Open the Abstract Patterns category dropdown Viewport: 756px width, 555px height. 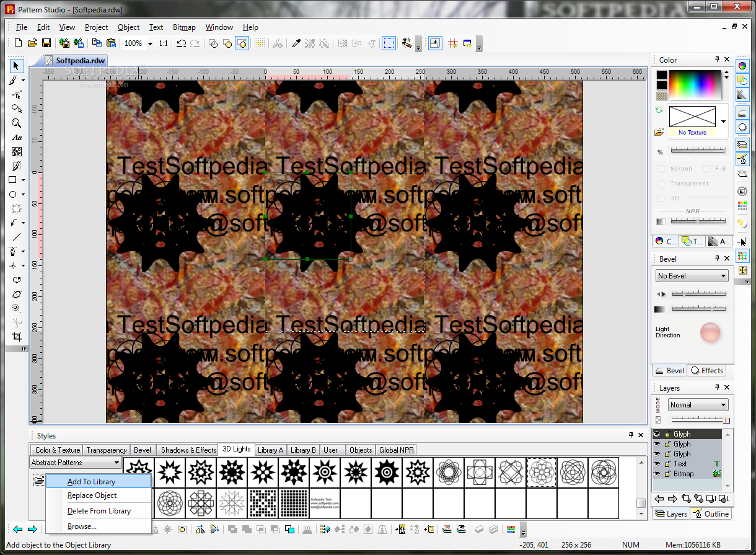(116, 463)
